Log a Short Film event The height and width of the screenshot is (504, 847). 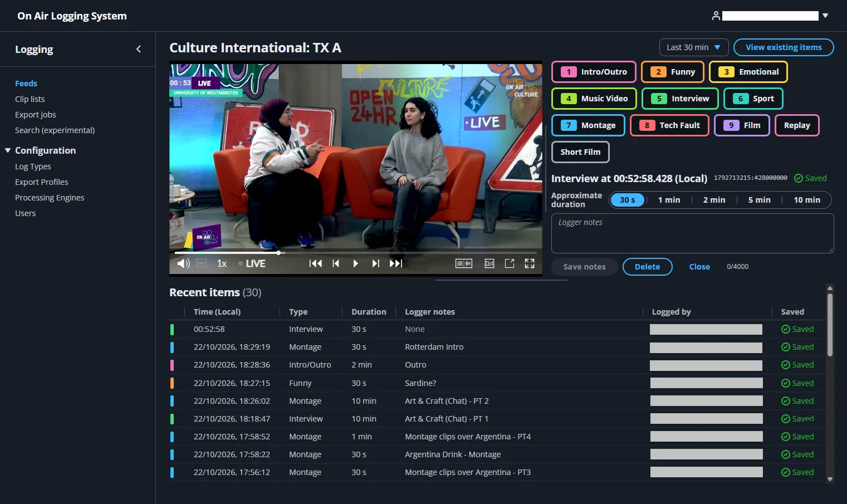pyautogui.click(x=580, y=152)
